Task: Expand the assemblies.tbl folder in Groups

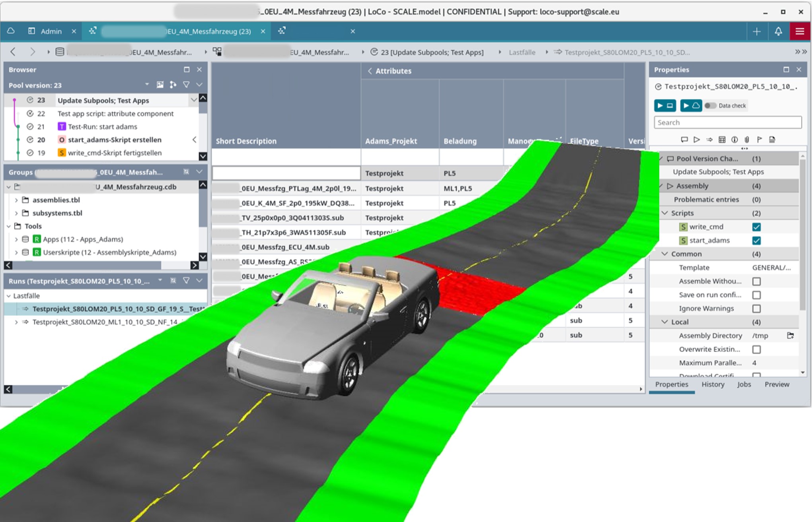Action: pos(17,200)
